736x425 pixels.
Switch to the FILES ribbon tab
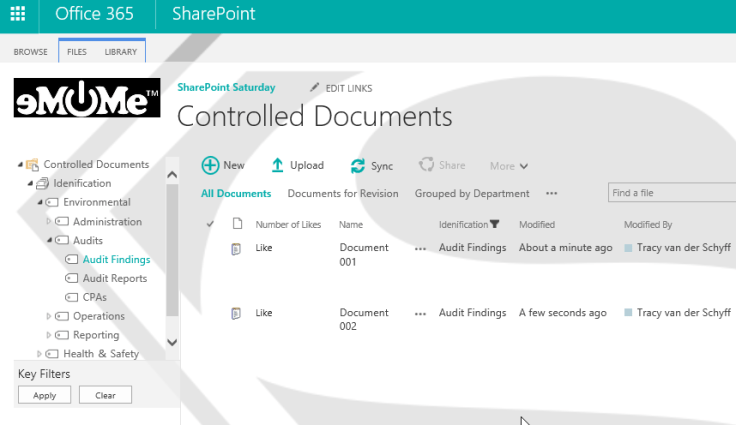pos(76,52)
